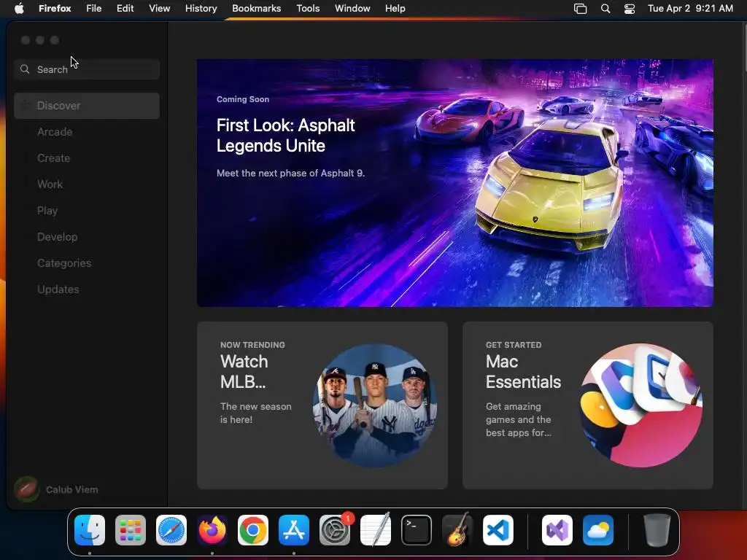747x560 pixels.
Task: Click the "NOW TRENDING" label
Action: (x=252, y=345)
